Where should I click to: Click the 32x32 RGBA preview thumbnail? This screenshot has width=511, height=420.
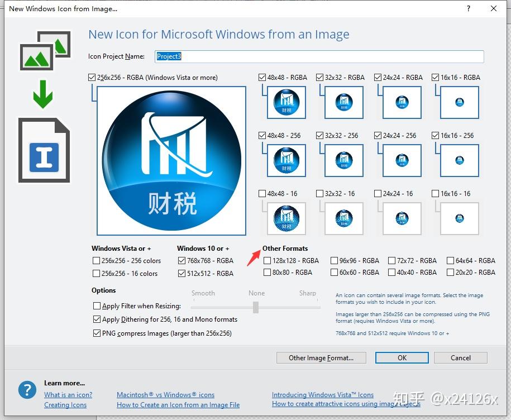[x=344, y=102]
